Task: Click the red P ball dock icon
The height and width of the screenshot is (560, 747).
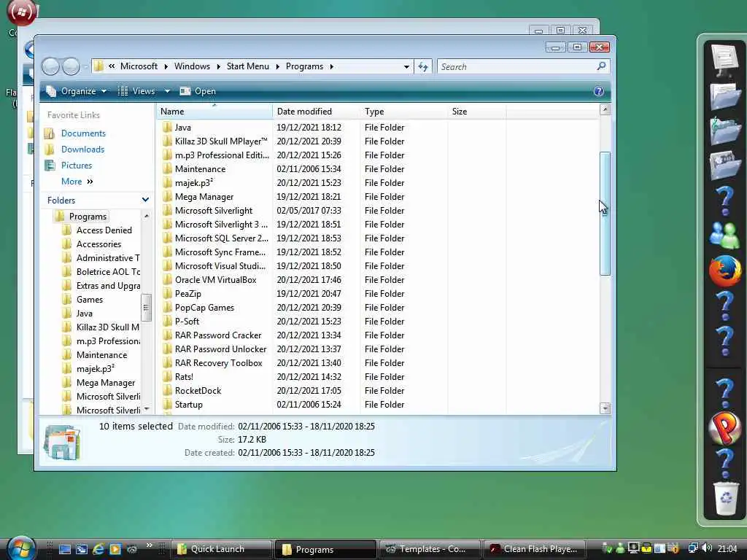Action: pyautogui.click(x=724, y=427)
